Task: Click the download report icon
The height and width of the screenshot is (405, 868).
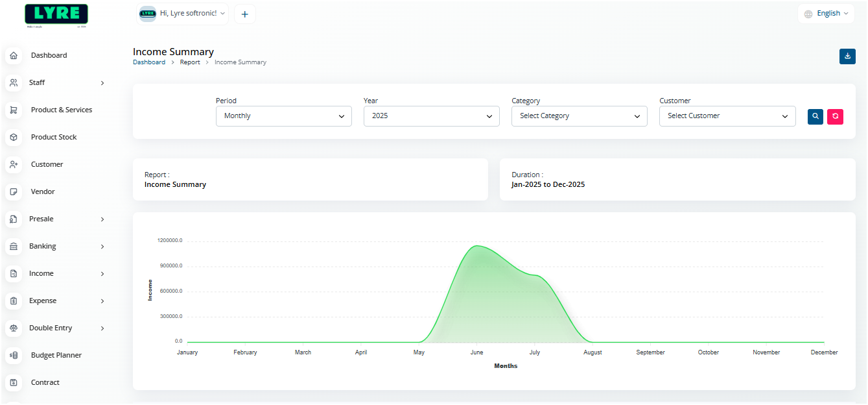Action: click(x=847, y=56)
